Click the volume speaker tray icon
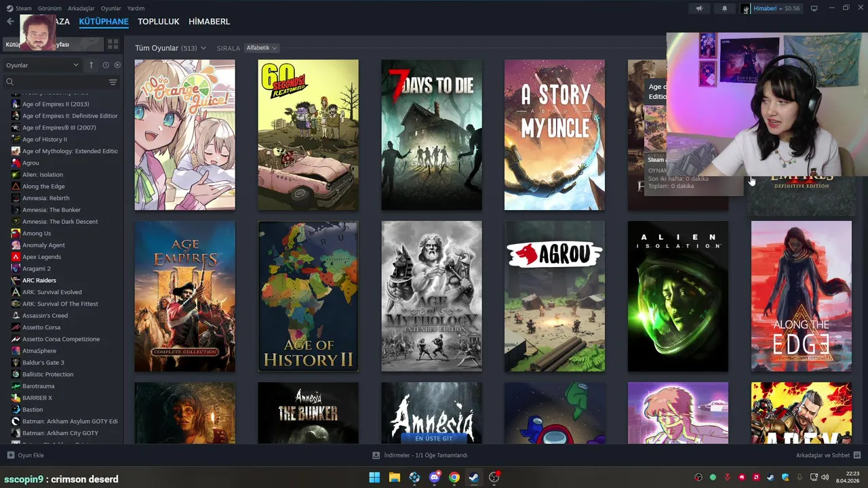Screen dimensions: 868x488 [827, 477]
